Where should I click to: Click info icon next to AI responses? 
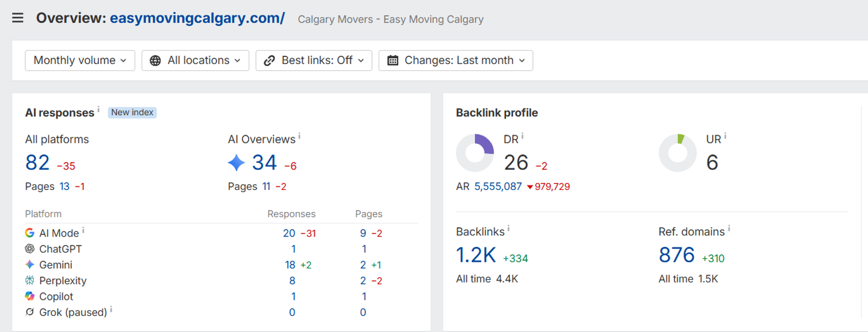[98, 109]
